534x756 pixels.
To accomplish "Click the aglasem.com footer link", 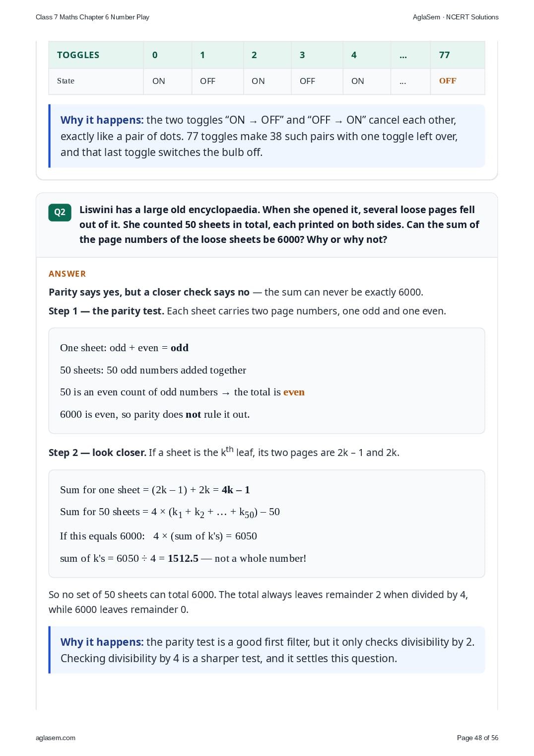I will coord(56,738).
